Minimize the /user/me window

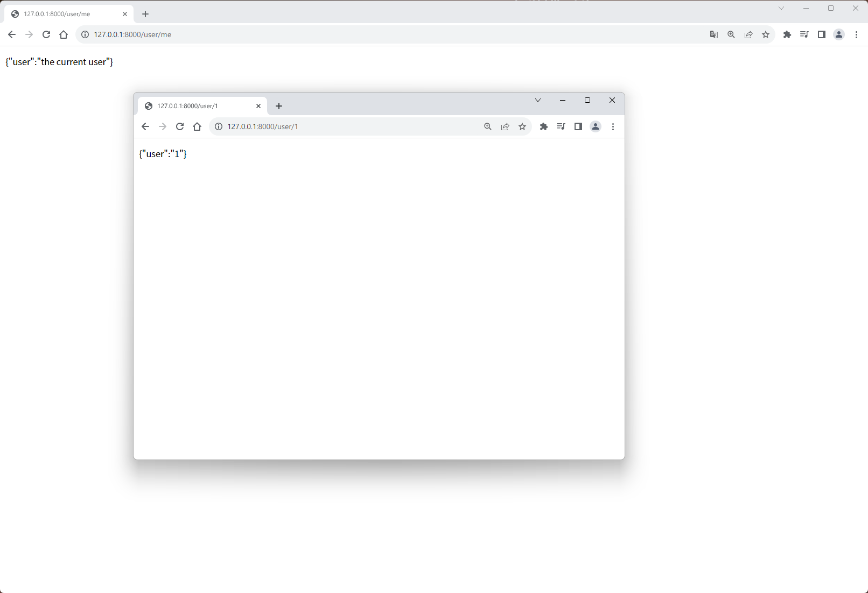point(806,8)
